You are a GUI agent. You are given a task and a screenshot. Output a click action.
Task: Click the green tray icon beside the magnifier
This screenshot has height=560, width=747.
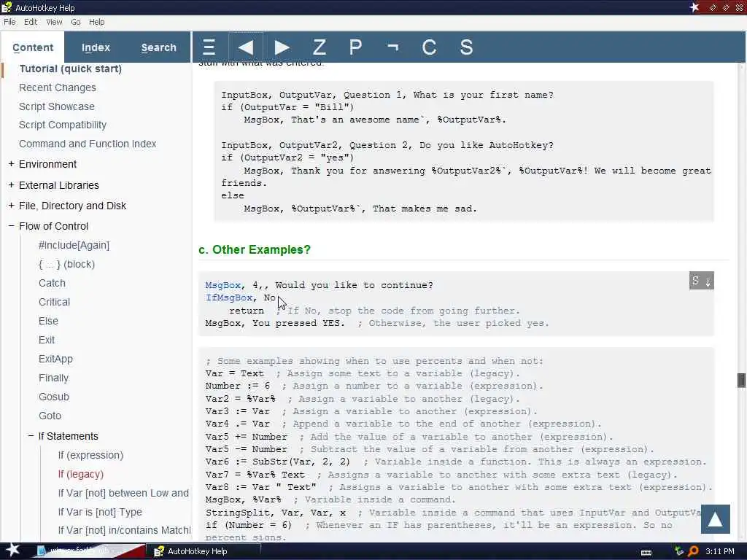[x=679, y=551]
